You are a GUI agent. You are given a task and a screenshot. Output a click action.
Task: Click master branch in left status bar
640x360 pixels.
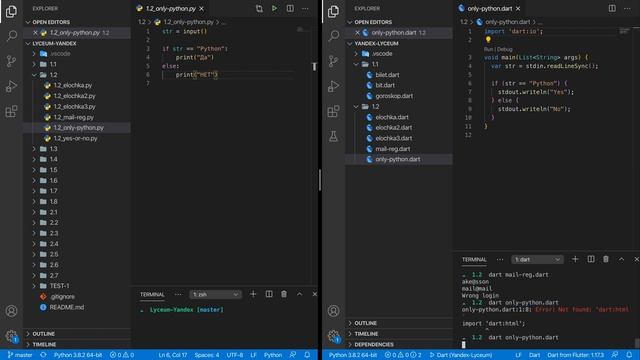coord(20,355)
